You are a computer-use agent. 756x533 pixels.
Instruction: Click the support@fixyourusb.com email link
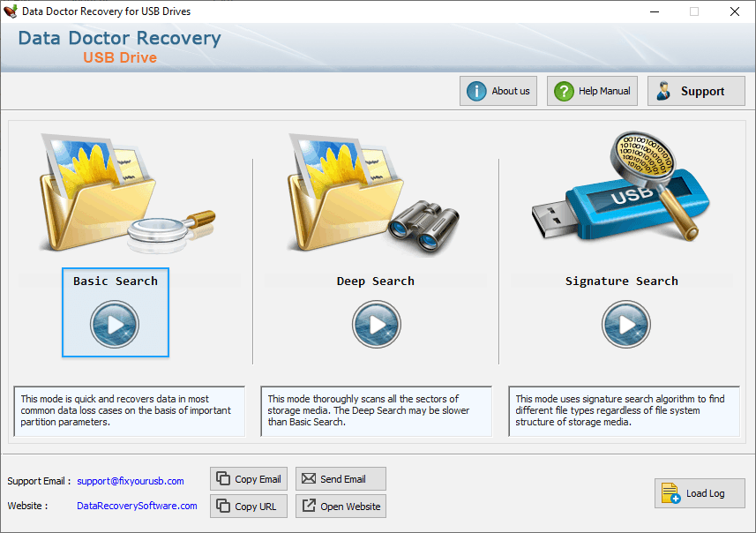[131, 481]
